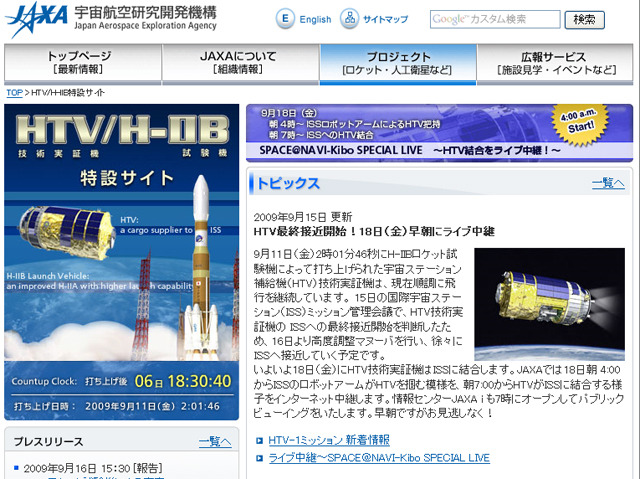Open the HTV-1ミッション 新着情報 link
The height and width of the screenshot is (479, 640).
click(x=331, y=440)
